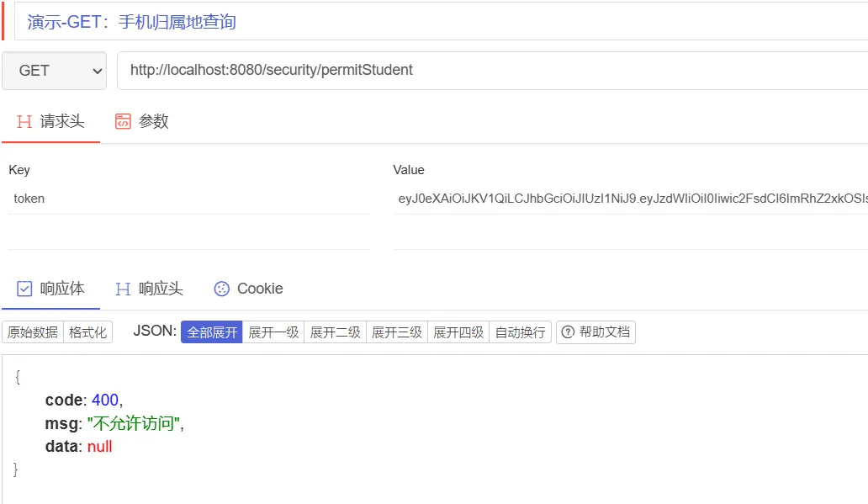Expand JSON to 展开一级
868x504 pixels.
273,332
